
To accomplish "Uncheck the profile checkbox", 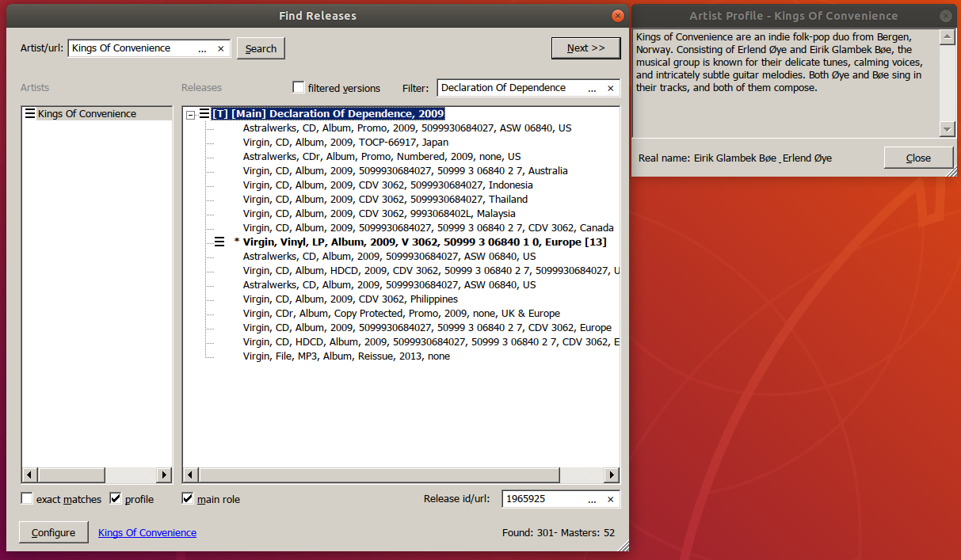I will pyautogui.click(x=116, y=498).
